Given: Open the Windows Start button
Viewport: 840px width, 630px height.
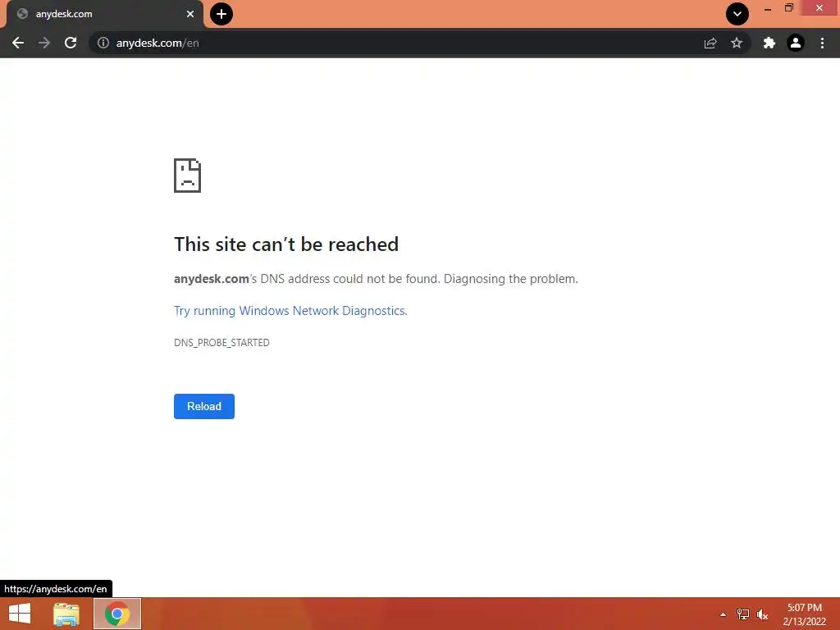Looking at the screenshot, I should pyautogui.click(x=20, y=614).
